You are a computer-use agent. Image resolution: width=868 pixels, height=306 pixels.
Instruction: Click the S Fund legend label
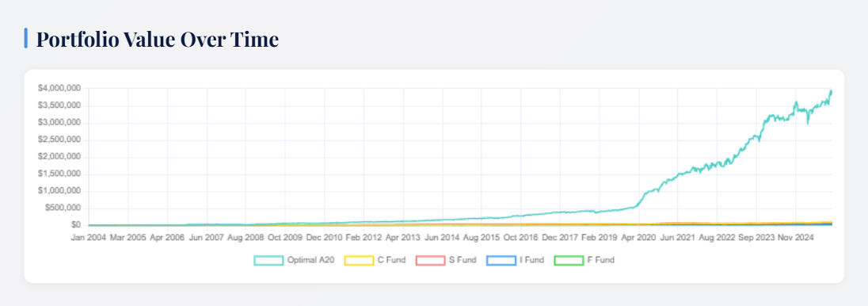click(x=463, y=260)
